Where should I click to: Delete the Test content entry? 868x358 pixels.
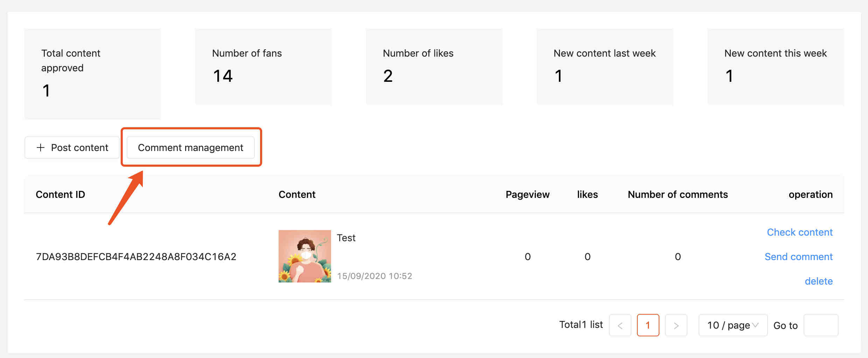coord(819,281)
